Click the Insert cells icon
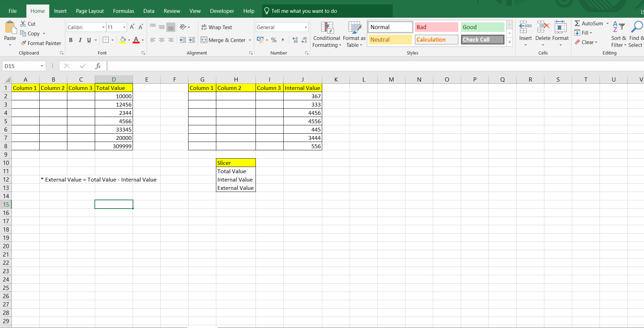 click(x=525, y=27)
